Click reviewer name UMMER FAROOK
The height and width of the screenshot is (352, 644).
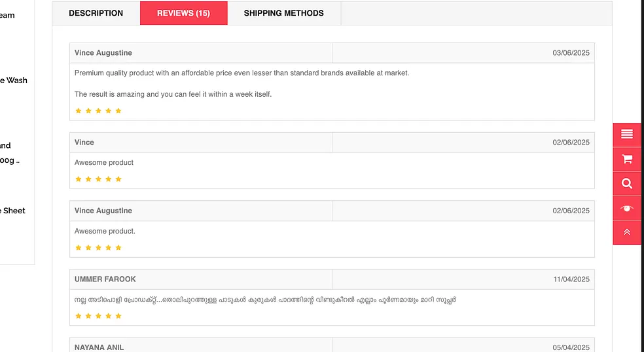point(105,279)
